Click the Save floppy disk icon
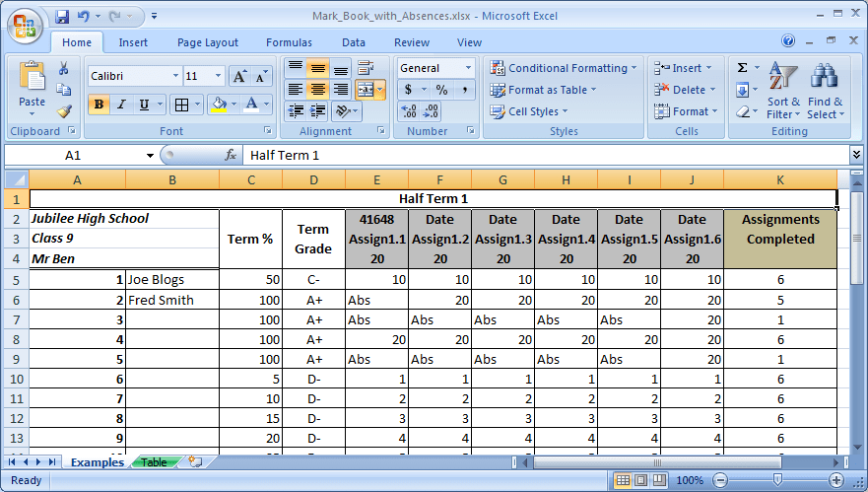This screenshot has height=492, width=868. click(61, 16)
